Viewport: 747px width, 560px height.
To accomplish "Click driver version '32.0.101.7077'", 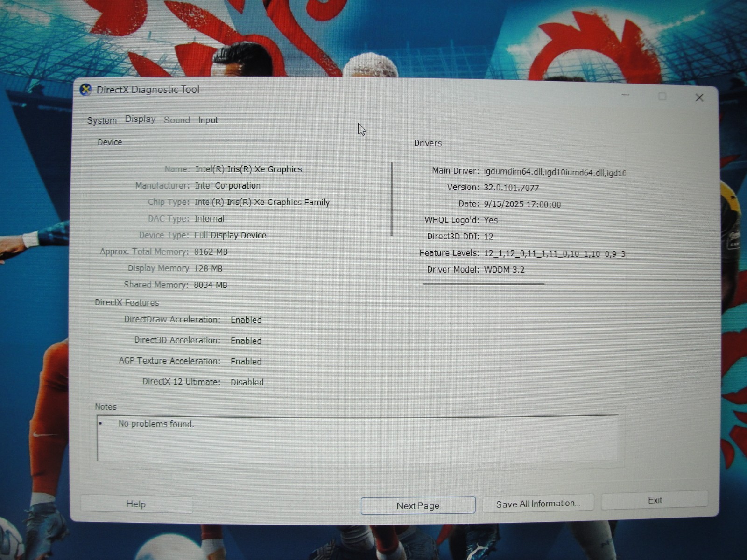I will [511, 188].
